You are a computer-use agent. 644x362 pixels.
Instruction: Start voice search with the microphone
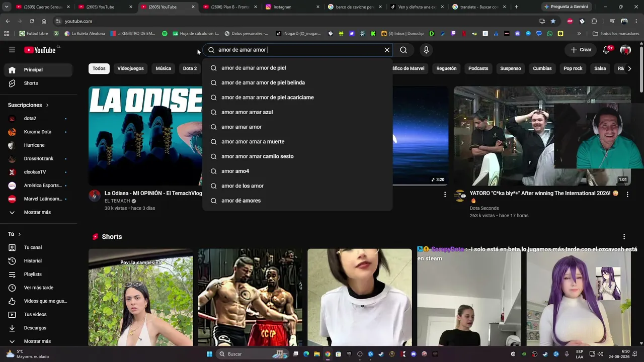point(426,50)
